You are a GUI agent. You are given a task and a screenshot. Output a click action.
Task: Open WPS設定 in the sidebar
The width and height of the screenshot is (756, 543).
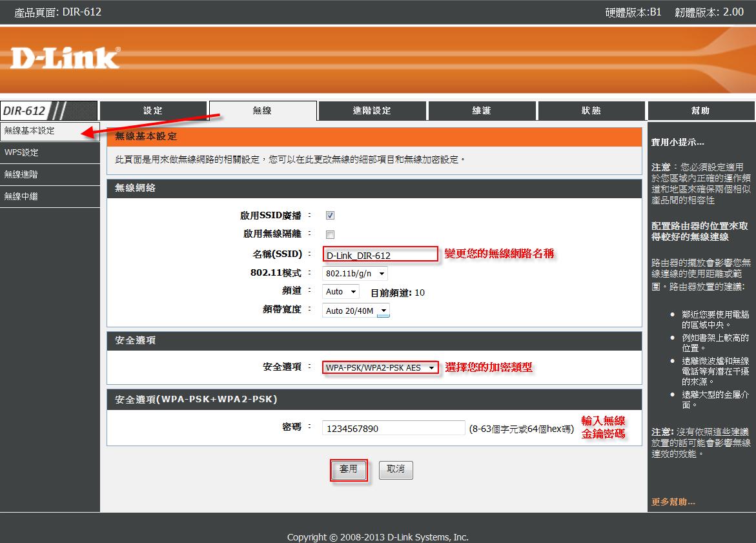(x=50, y=152)
